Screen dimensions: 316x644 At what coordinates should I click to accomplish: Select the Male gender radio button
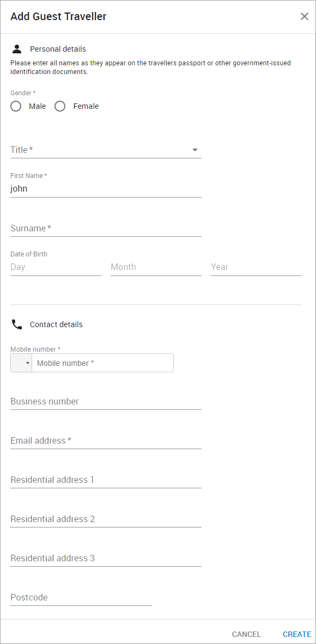(x=16, y=106)
